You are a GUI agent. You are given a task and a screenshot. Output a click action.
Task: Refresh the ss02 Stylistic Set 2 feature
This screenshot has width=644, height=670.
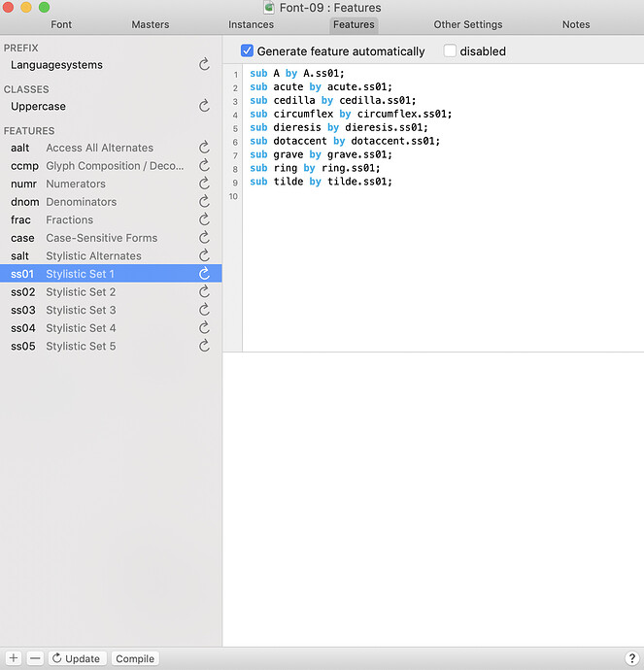204,292
